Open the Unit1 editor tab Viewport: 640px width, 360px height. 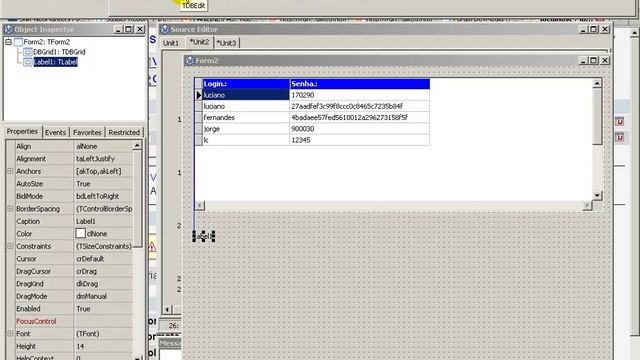pyautogui.click(x=171, y=43)
